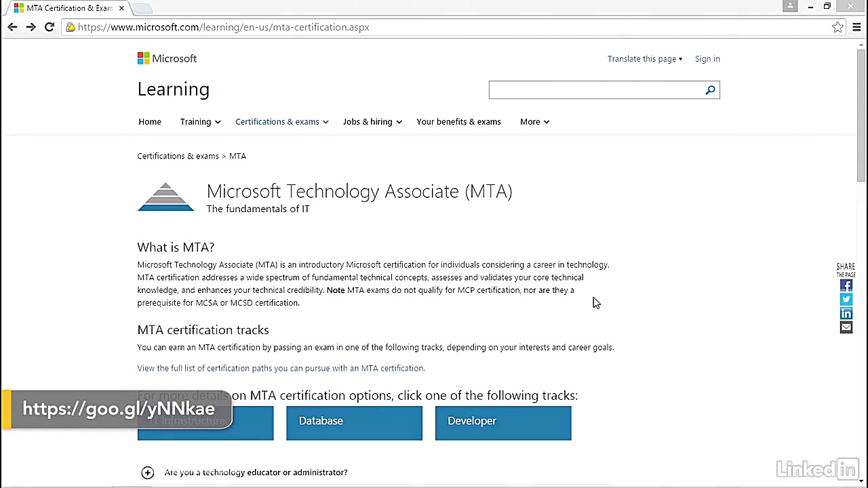Bookmark page with star icon
This screenshot has height=488, width=868.
coord(837,27)
